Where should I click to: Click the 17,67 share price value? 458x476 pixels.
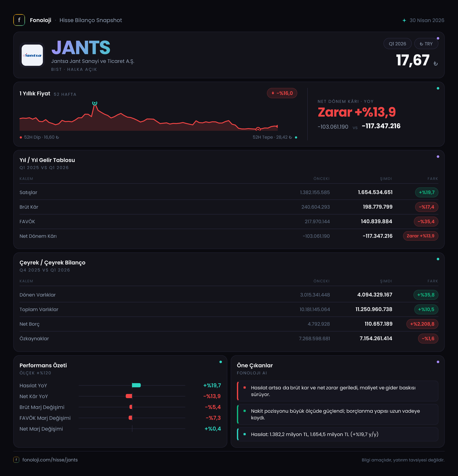(x=413, y=60)
